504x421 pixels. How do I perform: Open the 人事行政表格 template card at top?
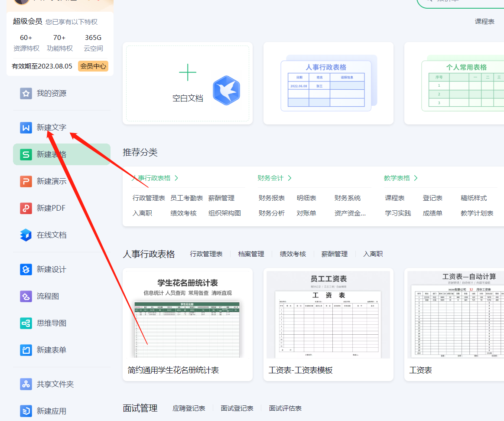click(x=328, y=83)
